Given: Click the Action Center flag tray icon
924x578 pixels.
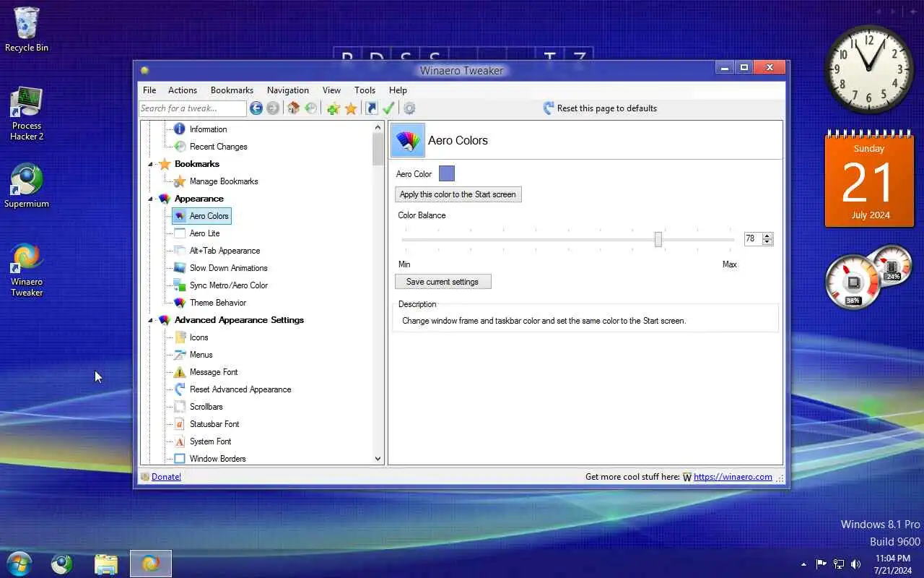Looking at the screenshot, I should pos(821,564).
